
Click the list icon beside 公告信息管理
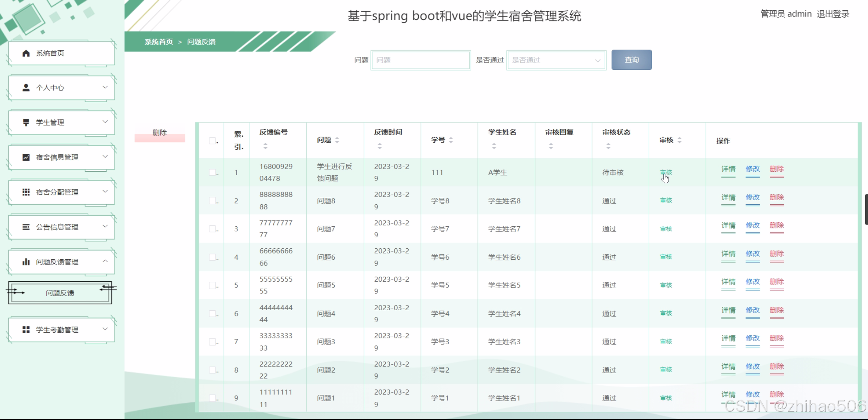click(x=26, y=226)
